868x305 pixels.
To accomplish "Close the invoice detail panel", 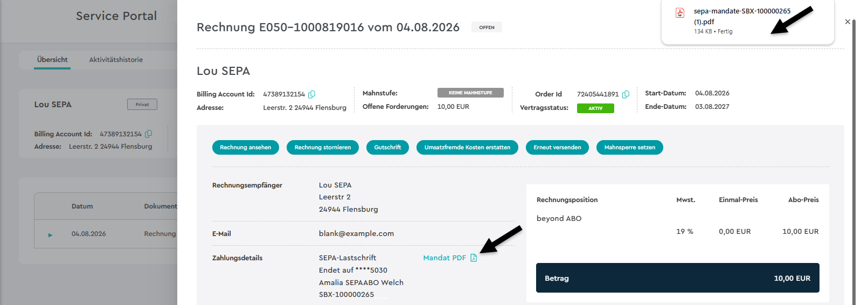I will tap(848, 22).
